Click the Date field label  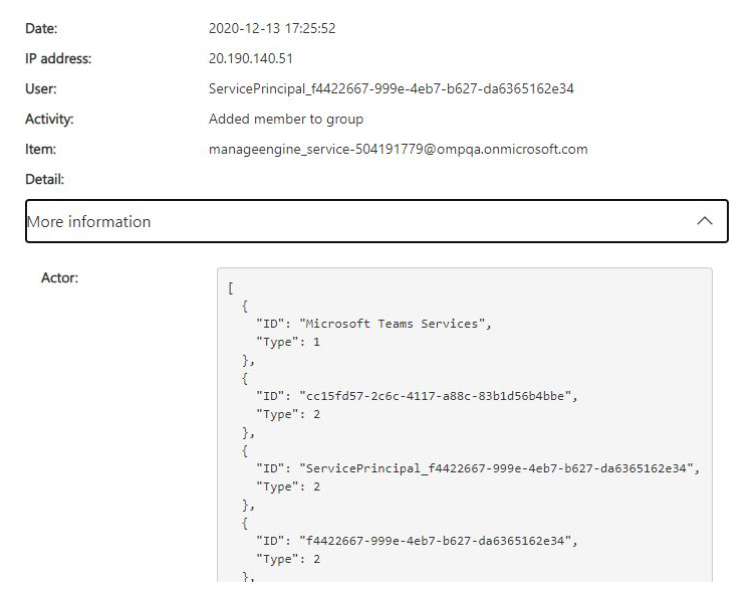pos(41,28)
